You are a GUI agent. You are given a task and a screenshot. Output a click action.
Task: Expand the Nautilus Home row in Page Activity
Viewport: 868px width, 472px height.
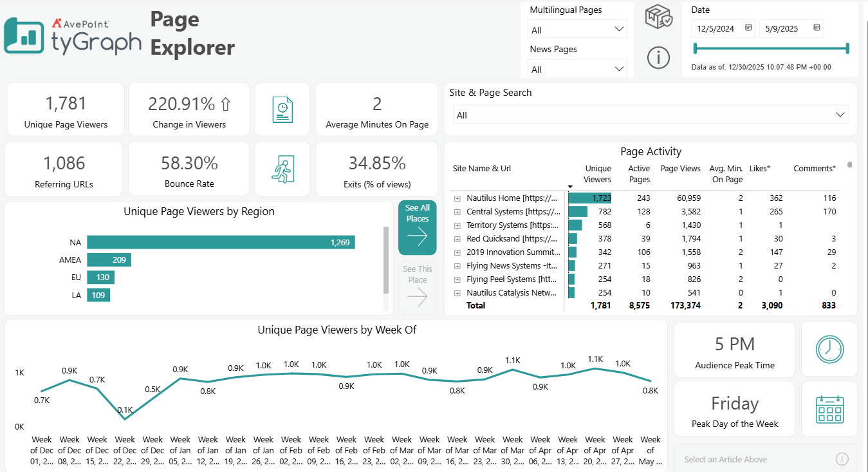click(456, 198)
